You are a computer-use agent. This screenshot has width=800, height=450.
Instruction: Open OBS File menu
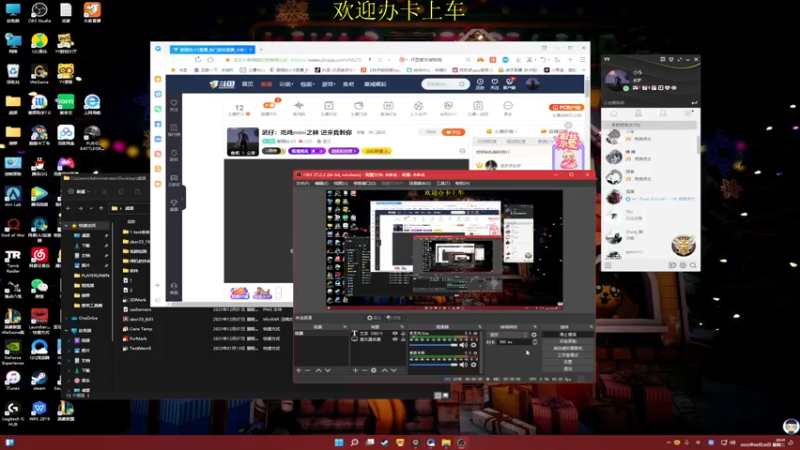[303, 183]
